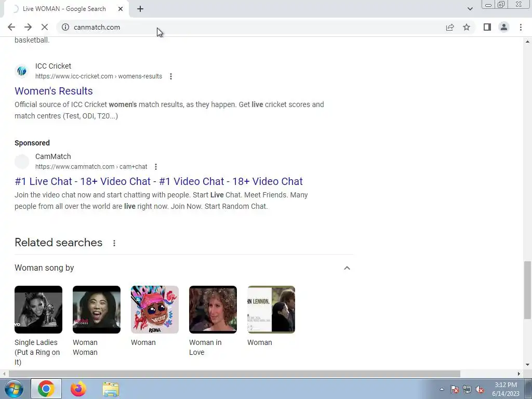Open John Lennon Woman song thumbnail
Image resolution: width=532 pixels, height=399 pixels.
click(271, 310)
